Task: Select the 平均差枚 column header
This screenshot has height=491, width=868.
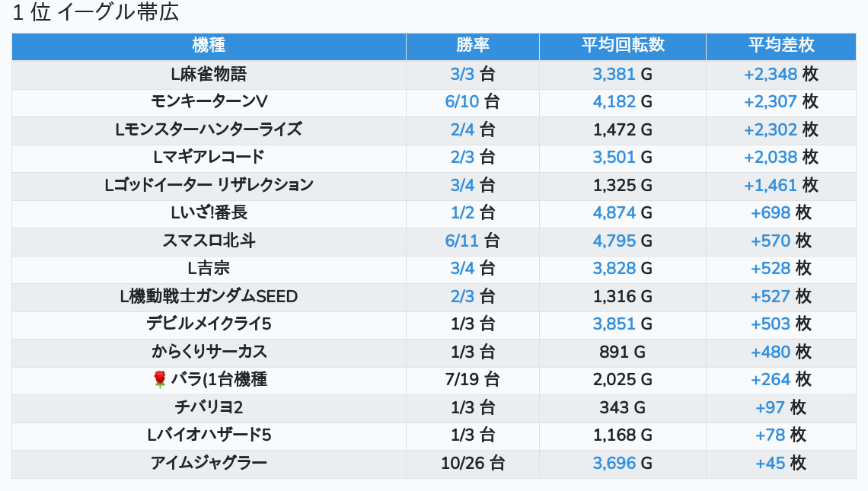Action: coord(780,46)
